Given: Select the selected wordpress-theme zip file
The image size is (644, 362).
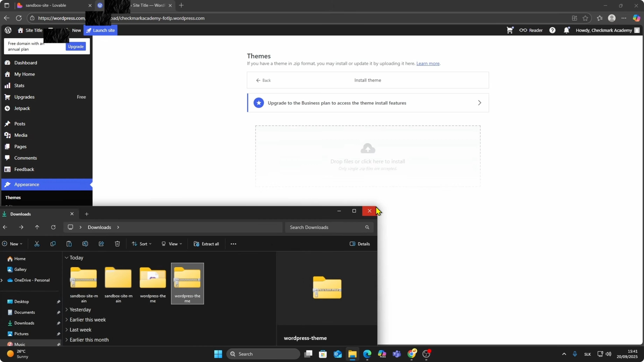Looking at the screenshot, I should coord(187,284).
